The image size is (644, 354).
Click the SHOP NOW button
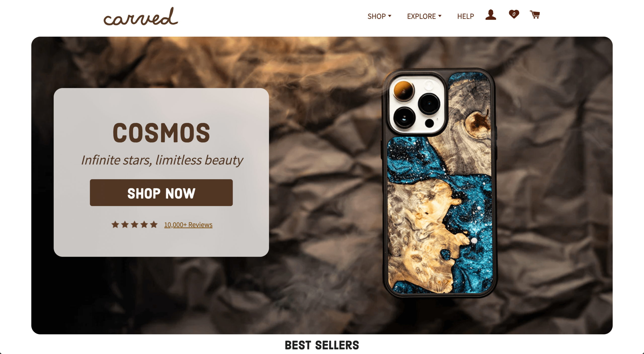pos(161,193)
